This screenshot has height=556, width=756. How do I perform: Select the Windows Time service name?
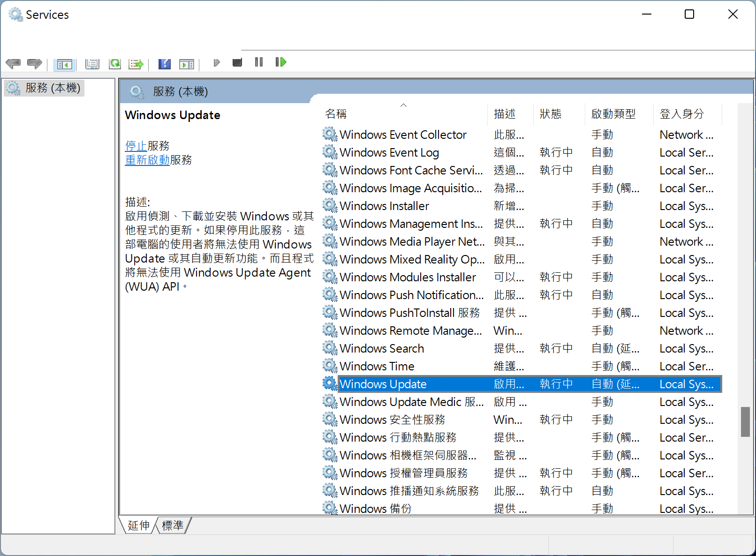(x=377, y=366)
